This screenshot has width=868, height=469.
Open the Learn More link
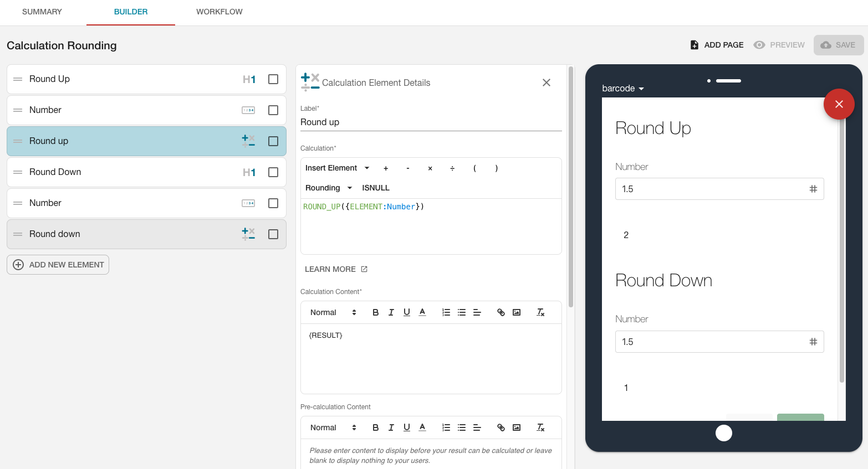336,269
